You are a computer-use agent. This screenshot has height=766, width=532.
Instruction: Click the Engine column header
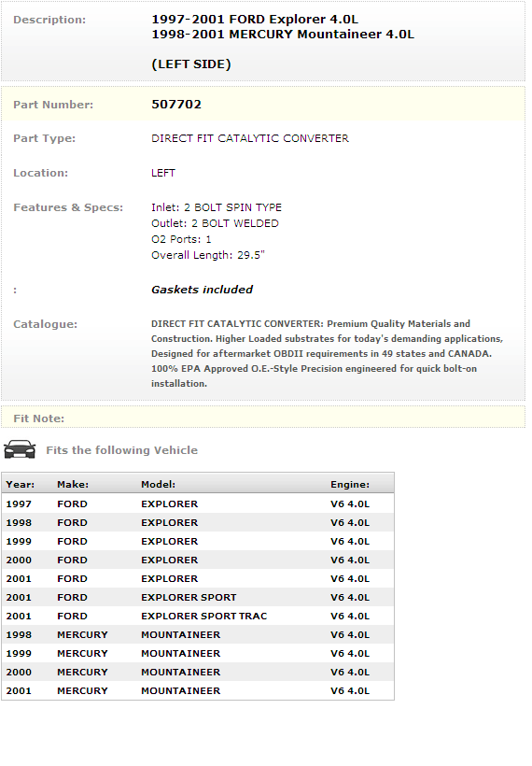(350, 484)
